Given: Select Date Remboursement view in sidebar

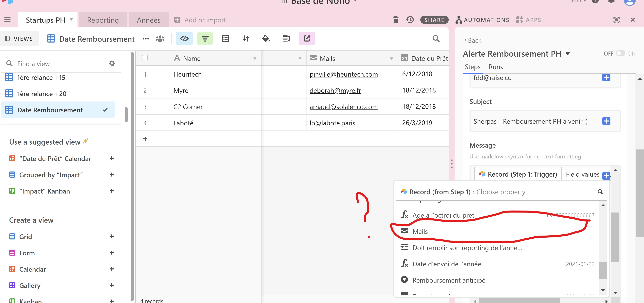Looking at the screenshot, I should tap(58, 110).
